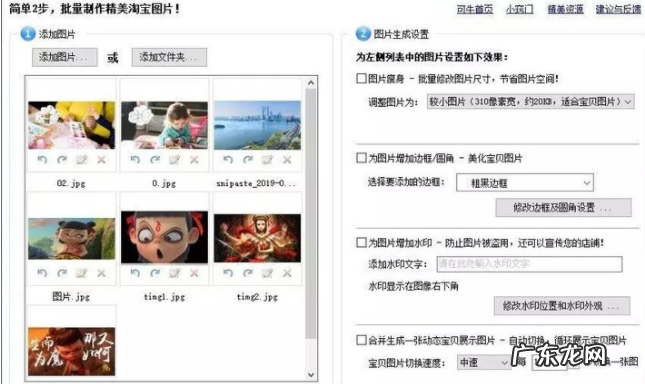Rotate 图片.jpg counterclockwise
Viewport: 645px width, 384px height.
pyautogui.click(x=42, y=273)
